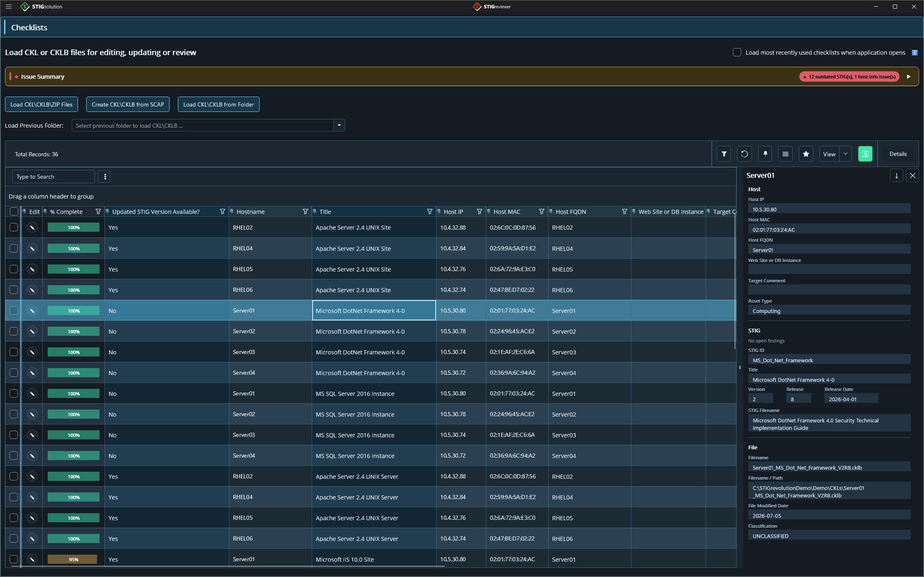Toggle the select-all header checkbox

pos(14,211)
